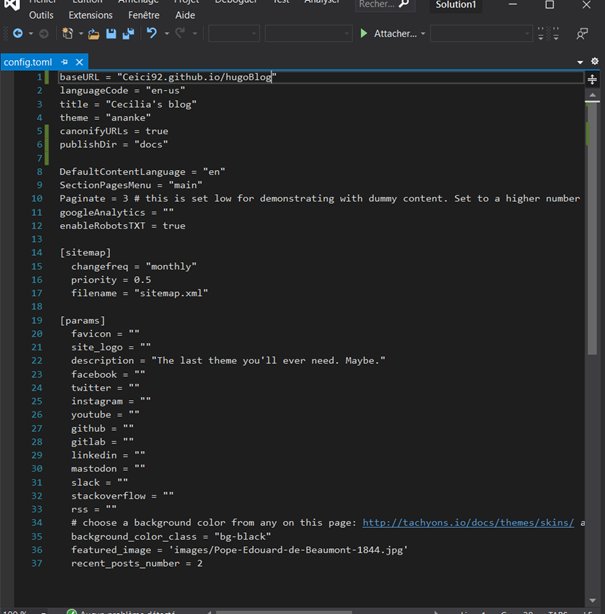
Task: Expand the Navigate Backward history dropdown
Action: 31,34
